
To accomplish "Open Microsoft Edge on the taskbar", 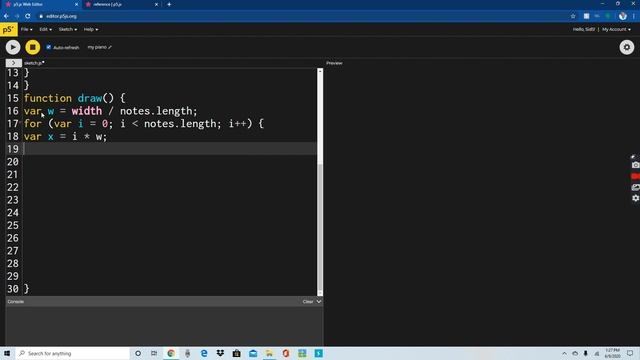I will (204, 353).
